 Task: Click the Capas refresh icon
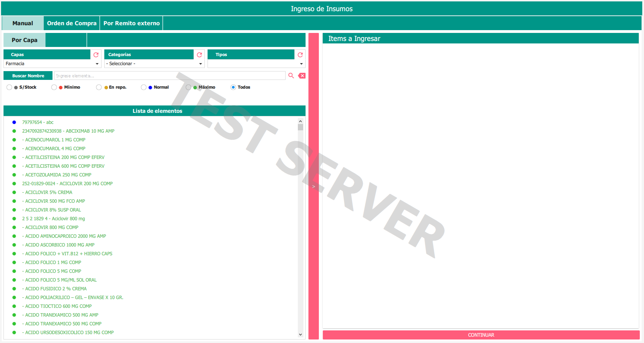(96, 55)
